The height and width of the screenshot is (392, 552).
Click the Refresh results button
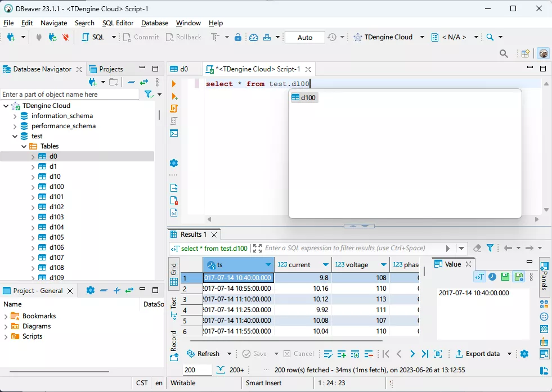pos(203,354)
